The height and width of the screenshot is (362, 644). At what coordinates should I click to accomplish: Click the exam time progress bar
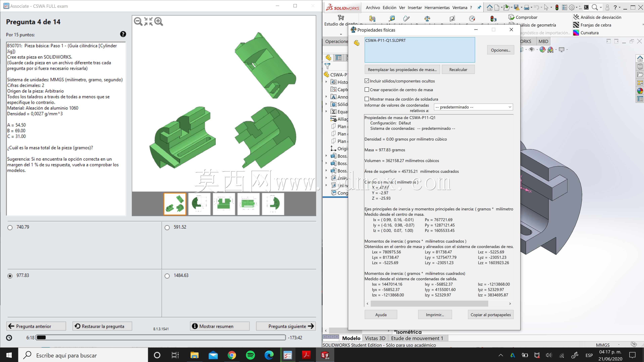[160, 337]
